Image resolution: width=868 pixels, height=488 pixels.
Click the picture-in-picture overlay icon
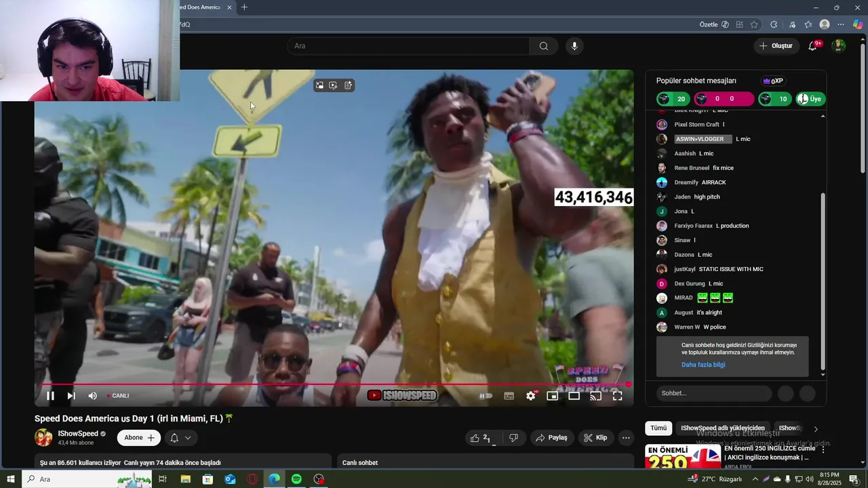coord(319,85)
